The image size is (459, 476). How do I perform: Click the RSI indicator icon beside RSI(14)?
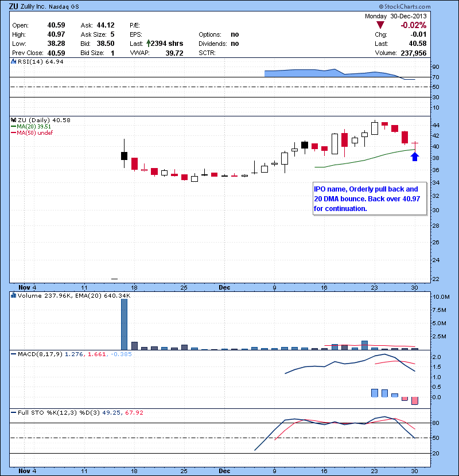coord(13,61)
